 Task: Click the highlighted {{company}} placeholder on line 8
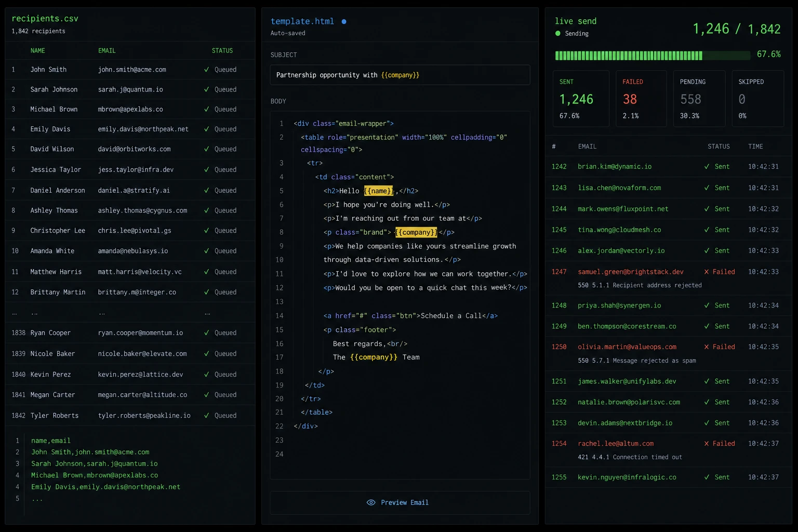coord(417,232)
